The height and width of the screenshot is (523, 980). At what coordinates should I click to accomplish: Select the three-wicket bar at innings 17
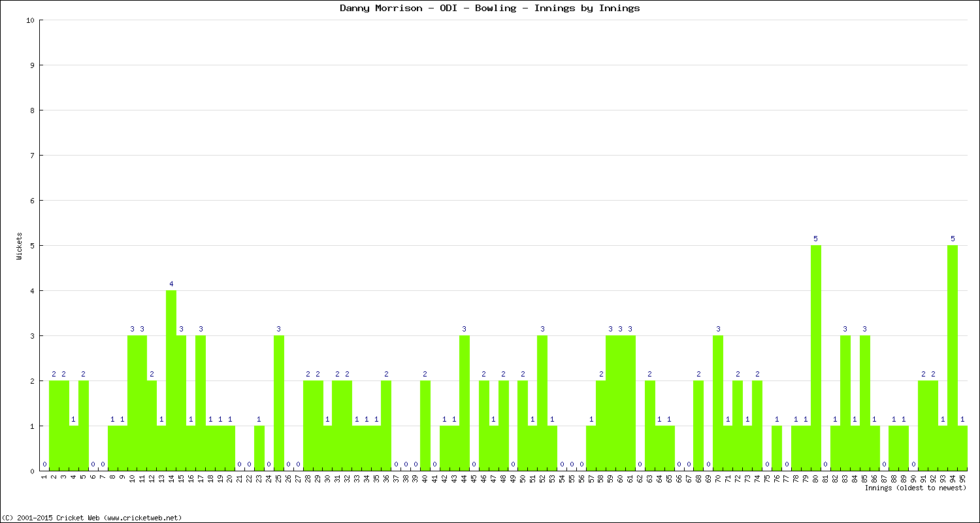point(201,403)
